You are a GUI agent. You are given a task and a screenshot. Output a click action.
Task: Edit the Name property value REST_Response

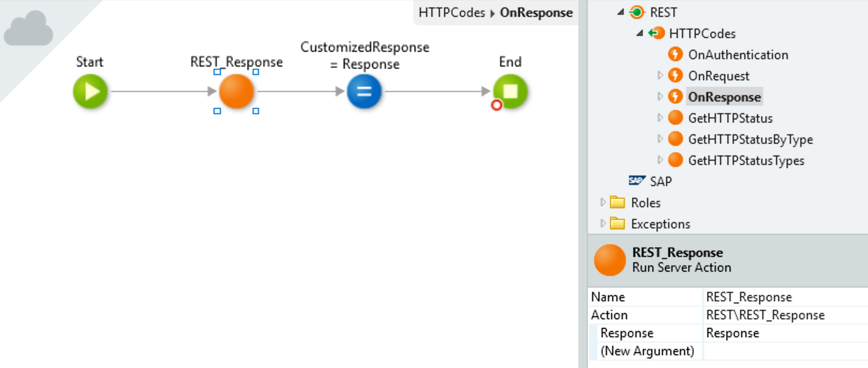(x=786, y=297)
